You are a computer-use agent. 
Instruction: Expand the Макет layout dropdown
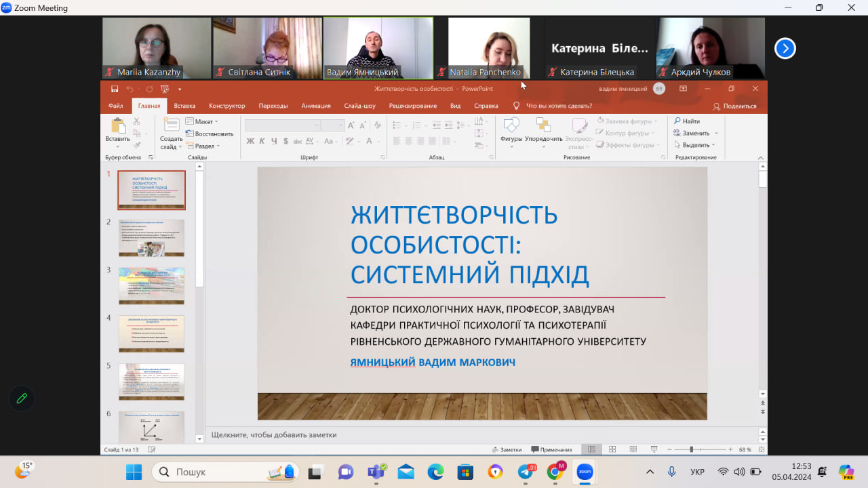[x=202, y=121]
